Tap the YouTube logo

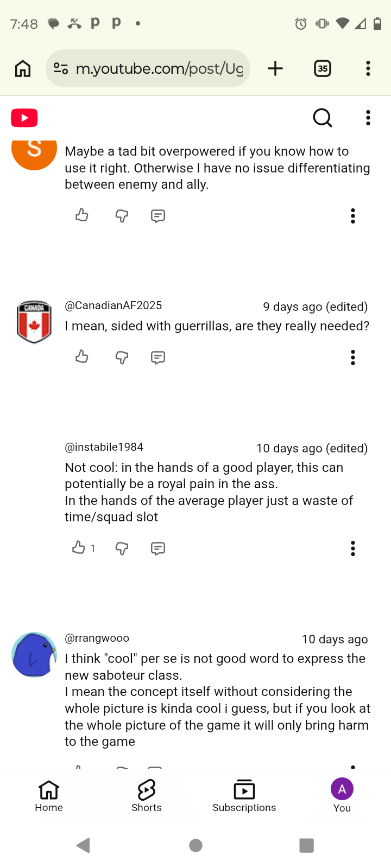coord(24,118)
